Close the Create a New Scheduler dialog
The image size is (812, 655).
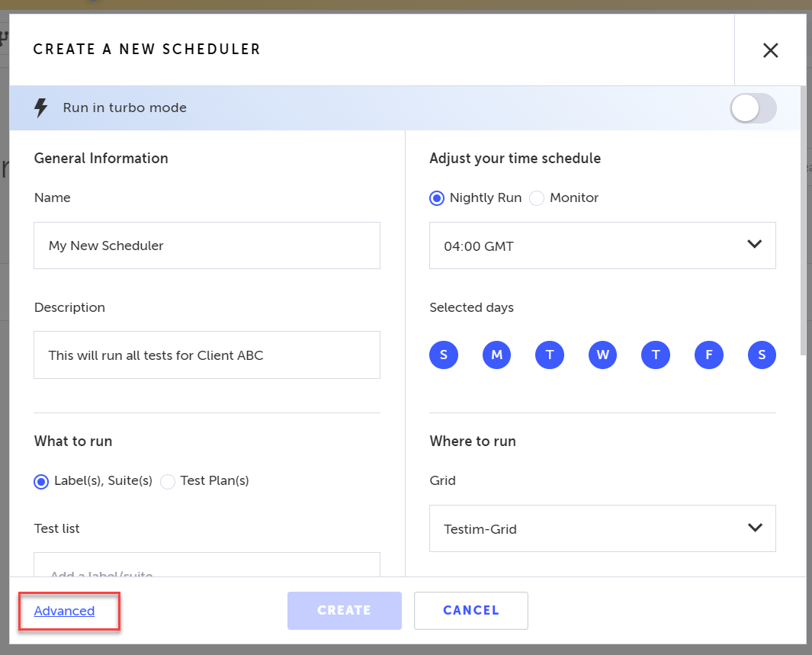(770, 50)
